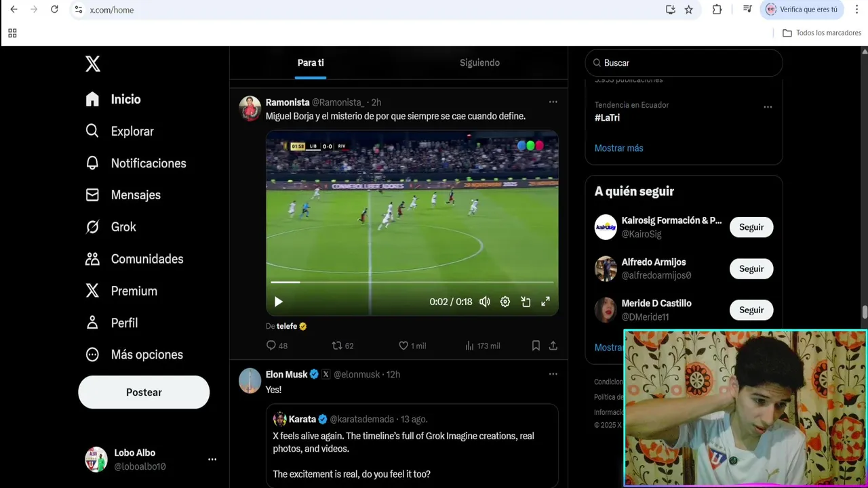Switch to the Para ti tab

pos(311,63)
